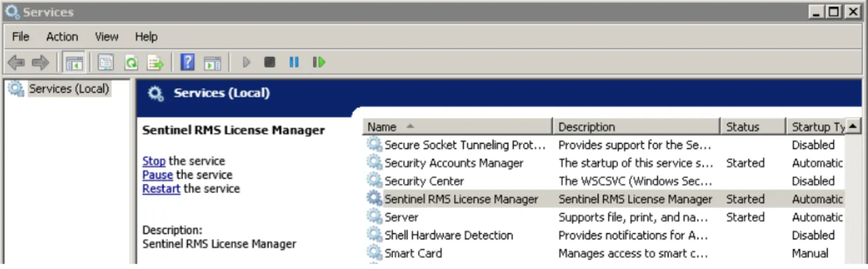Screen dimensions: 868x269
Task: Click gear icon beside Secure Socket Tunneling
Action: click(374, 145)
